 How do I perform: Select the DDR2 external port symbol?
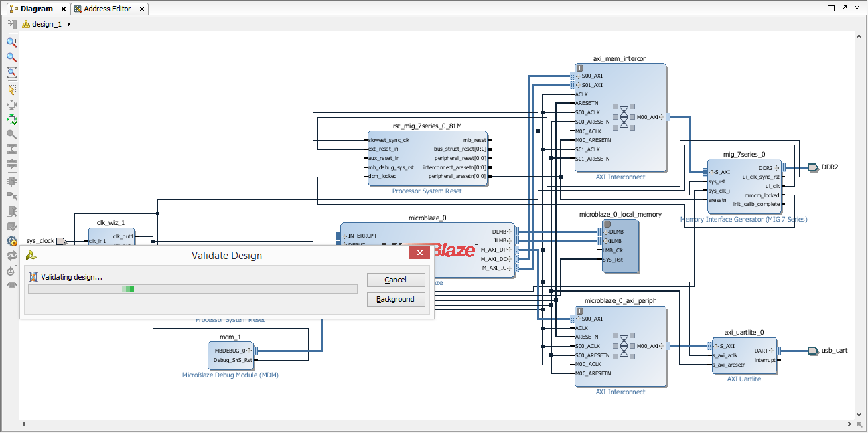tap(813, 167)
